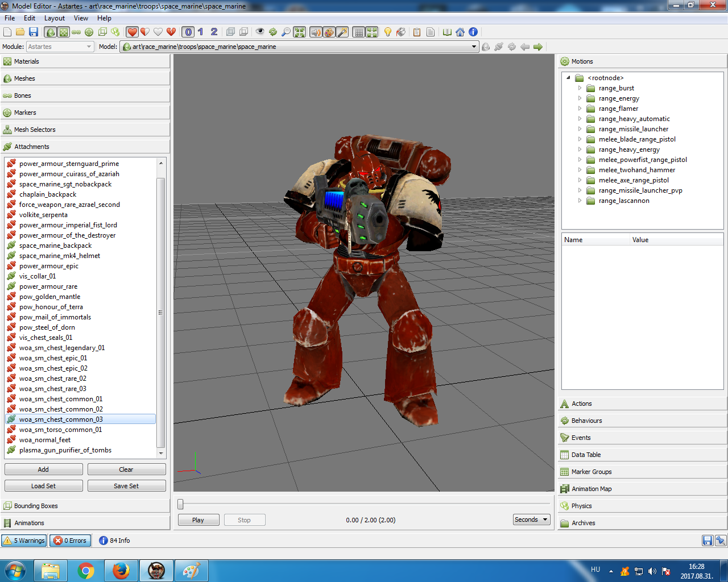The width and height of the screenshot is (728, 582).
Task: Toggle the green helmet model display button
Action: tap(51, 32)
